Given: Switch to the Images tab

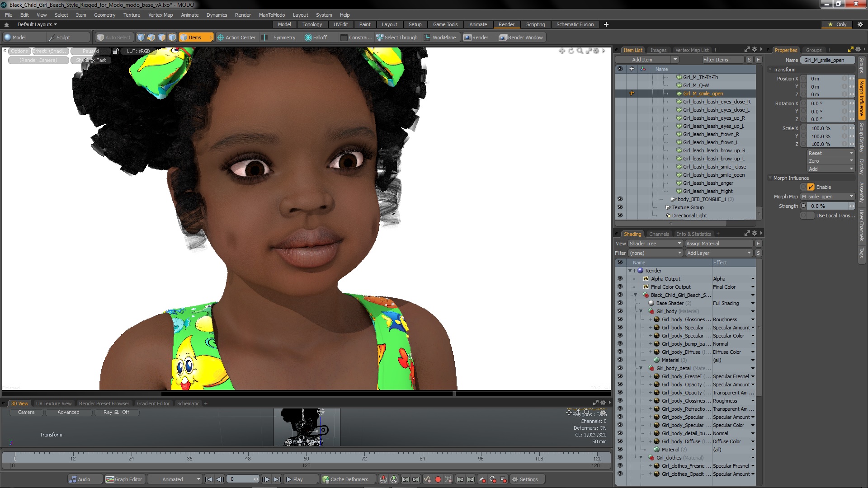Looking at the screenshot, I should [x=658, y=50].
